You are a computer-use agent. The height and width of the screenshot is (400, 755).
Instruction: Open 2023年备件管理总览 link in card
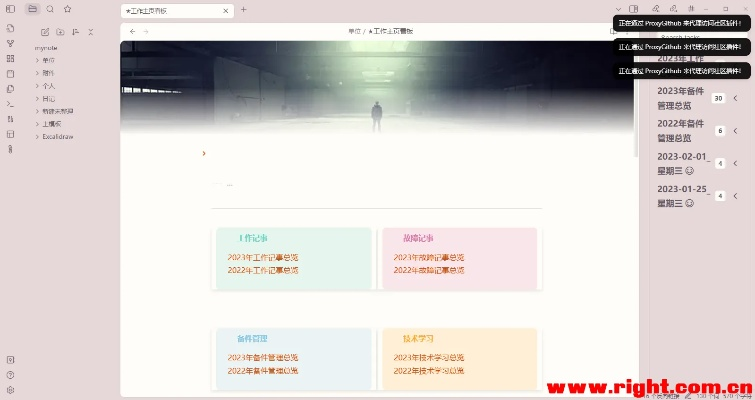pos(263,358)
